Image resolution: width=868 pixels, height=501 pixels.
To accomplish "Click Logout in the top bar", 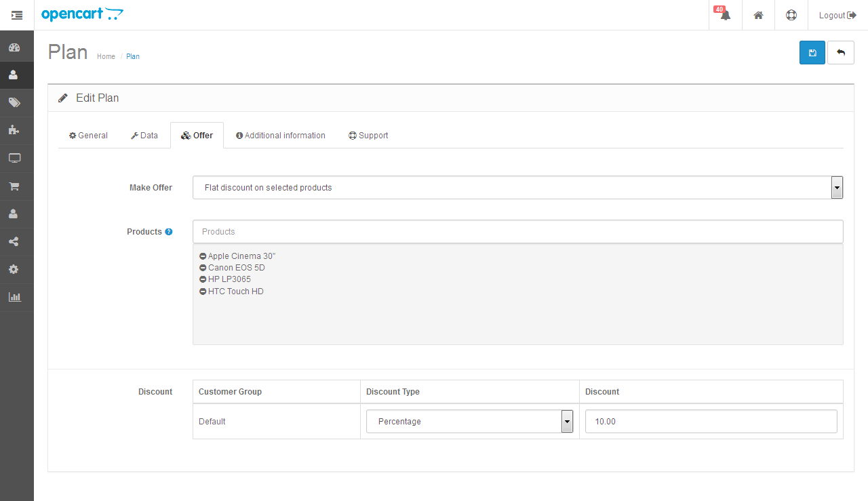I will tap(837, 15).
